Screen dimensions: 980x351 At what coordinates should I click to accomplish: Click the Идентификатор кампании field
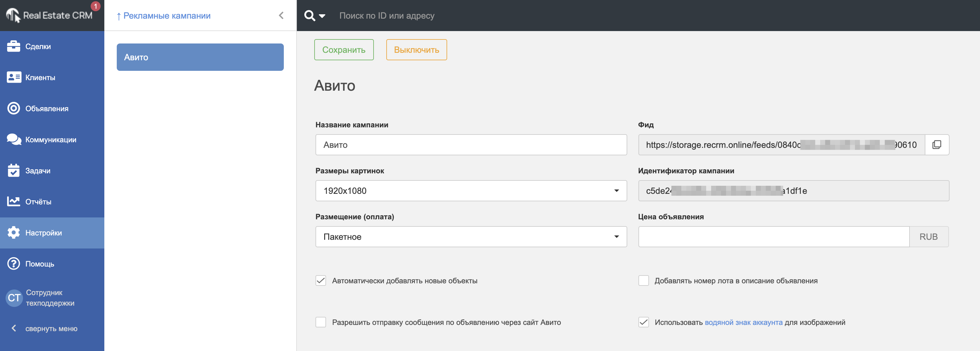(x=794, y=191)
